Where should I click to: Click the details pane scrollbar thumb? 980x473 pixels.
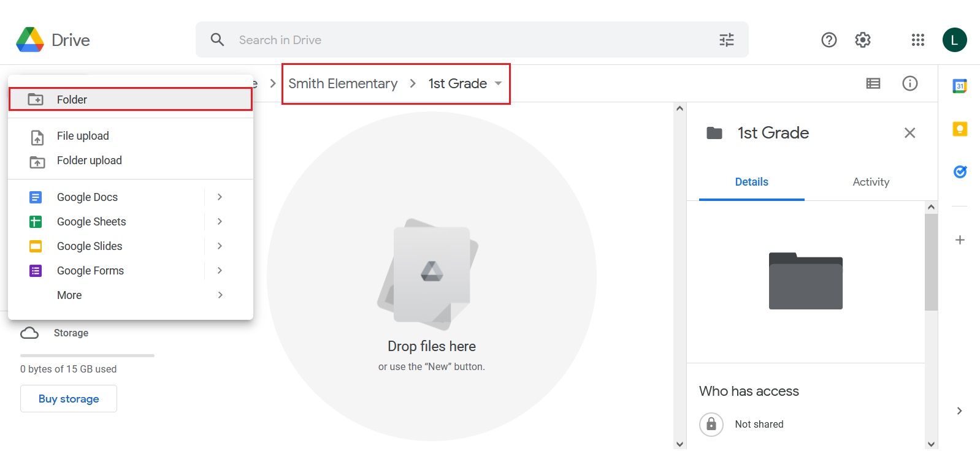point(931,262)
